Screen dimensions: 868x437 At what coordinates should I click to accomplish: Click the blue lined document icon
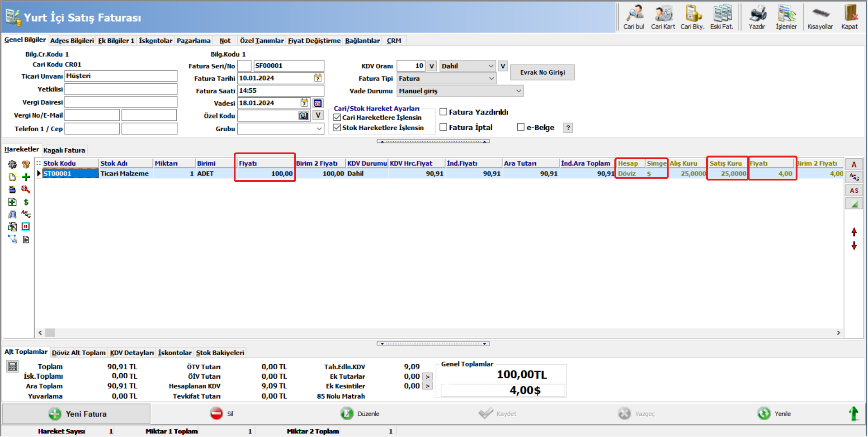[12, 189]
